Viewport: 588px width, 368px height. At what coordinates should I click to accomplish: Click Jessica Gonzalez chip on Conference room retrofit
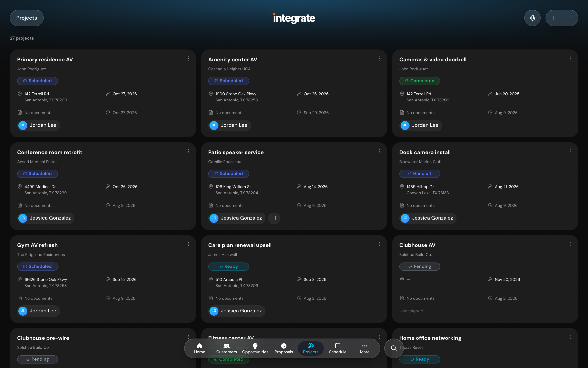click(46, 218)
